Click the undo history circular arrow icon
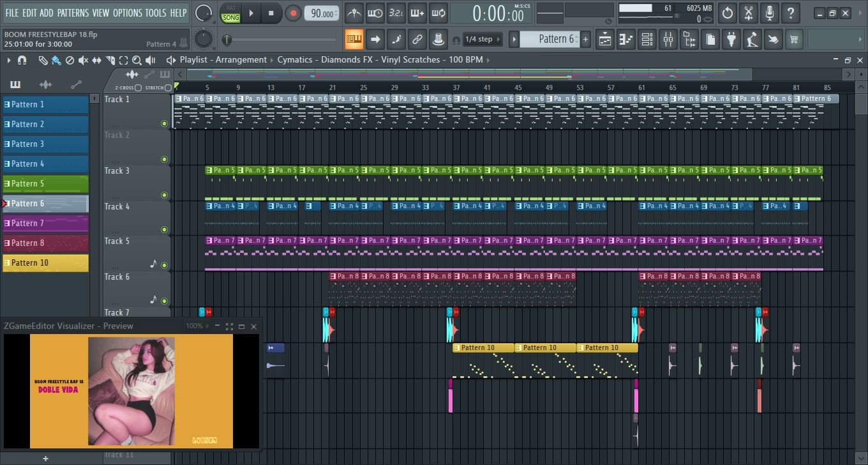The height and width of the screenshot is (465, 868). [728, 13]
